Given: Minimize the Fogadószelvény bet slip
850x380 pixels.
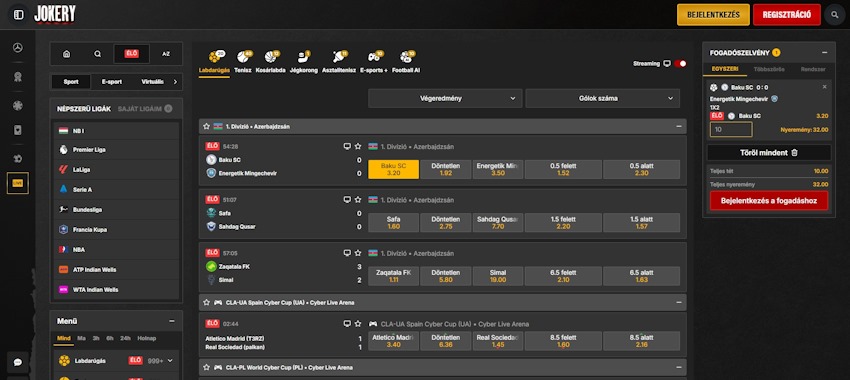Looking at the screenshot, I should pyautogui.click(x=825, y=53).
